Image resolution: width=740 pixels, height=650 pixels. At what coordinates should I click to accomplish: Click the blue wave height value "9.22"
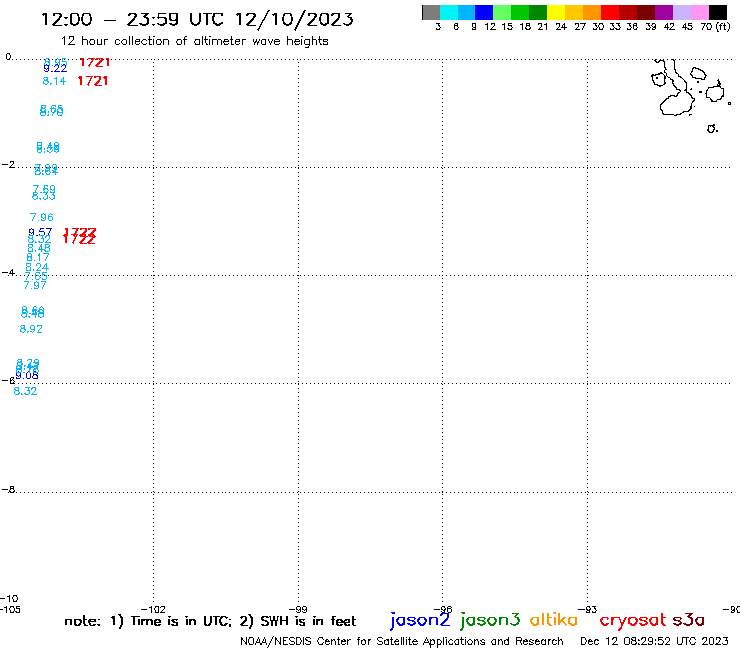(55, 69)
